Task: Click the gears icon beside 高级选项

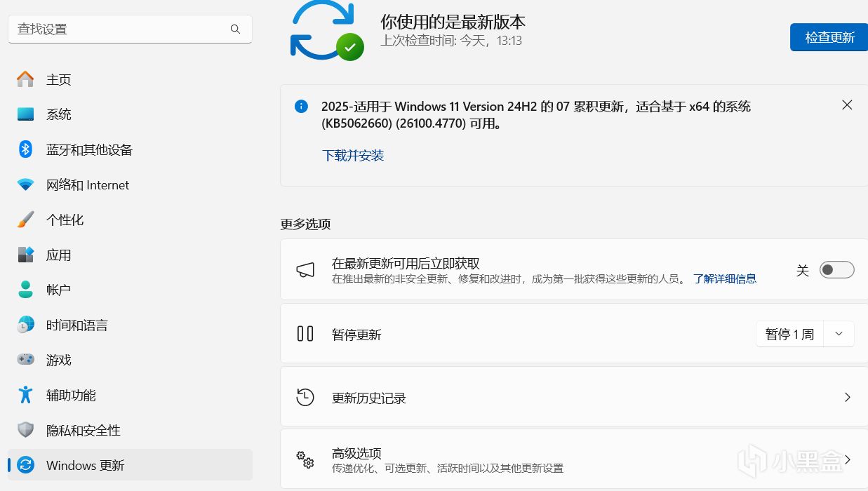Action: pos(305,460)
